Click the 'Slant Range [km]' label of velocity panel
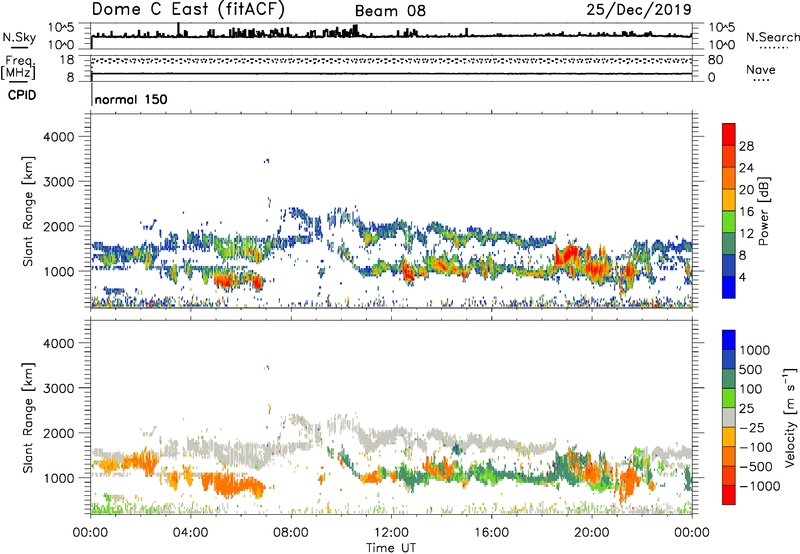 [x=28, y=417]
